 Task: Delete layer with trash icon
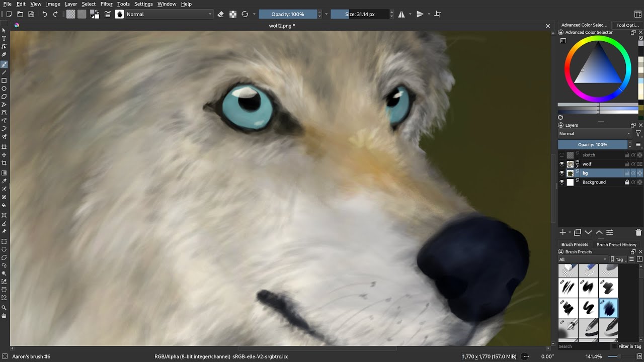(638, 232)
